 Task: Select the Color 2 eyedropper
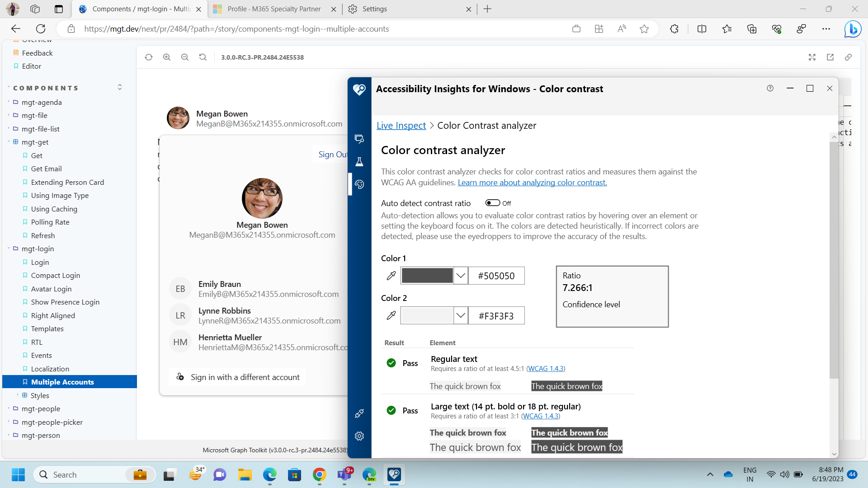point(391,315)
